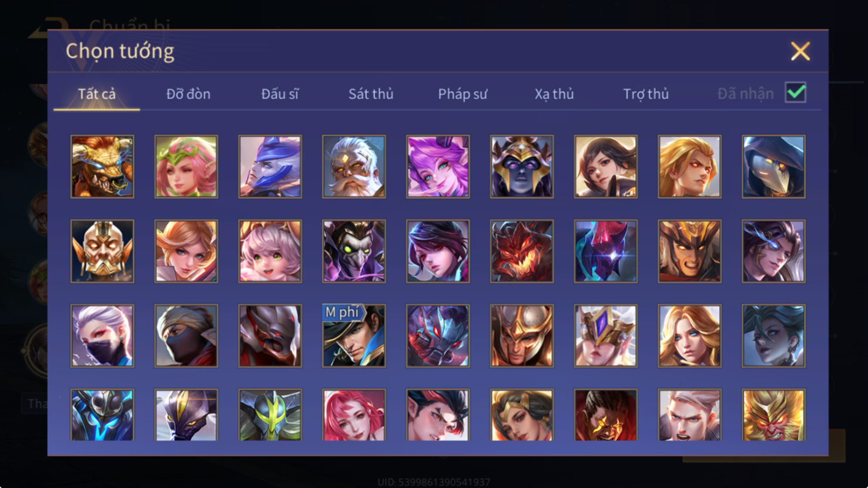Switch to the 'Đỡ đòn' tab

pos(188,94)
